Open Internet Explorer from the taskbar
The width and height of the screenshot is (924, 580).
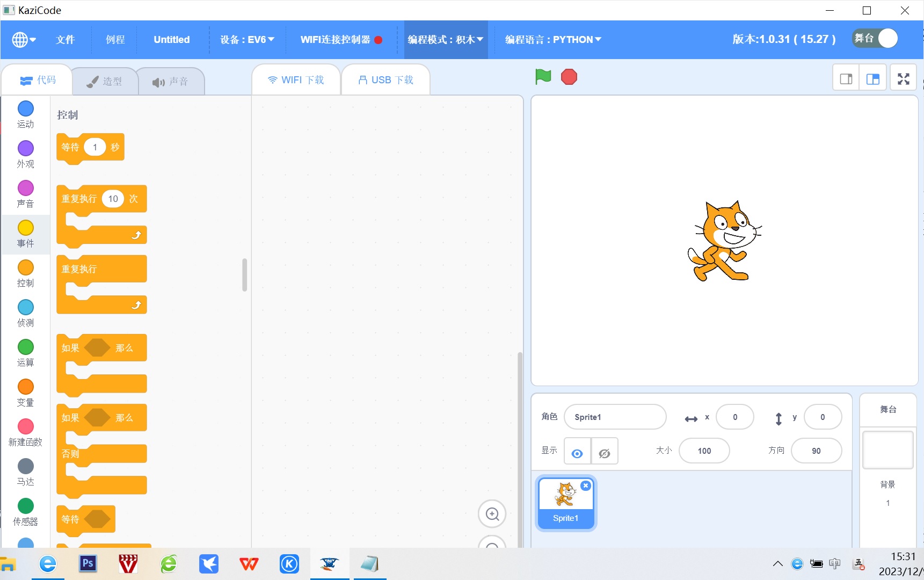coord(48,563)
